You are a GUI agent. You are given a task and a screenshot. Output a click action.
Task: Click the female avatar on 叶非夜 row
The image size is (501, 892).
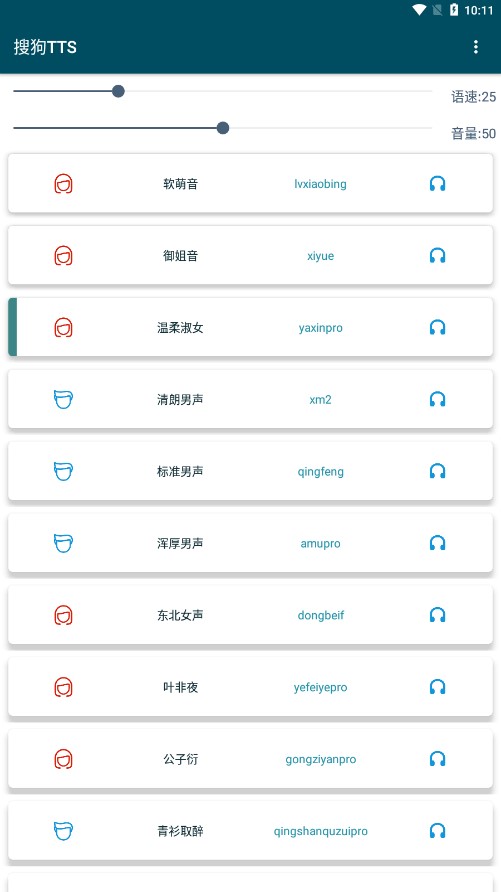(x=64, y=687)
